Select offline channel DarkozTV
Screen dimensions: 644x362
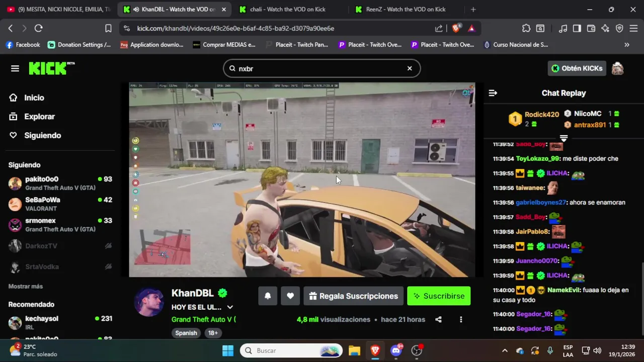coord(60,246)
